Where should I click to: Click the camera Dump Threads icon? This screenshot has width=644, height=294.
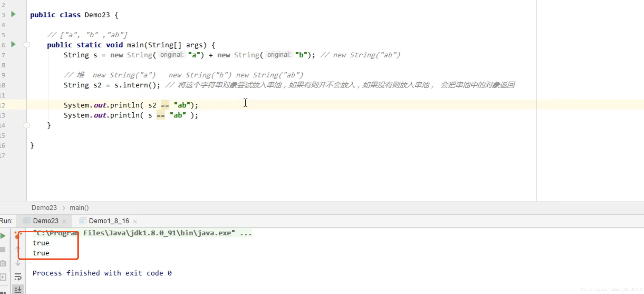point(3,263)
